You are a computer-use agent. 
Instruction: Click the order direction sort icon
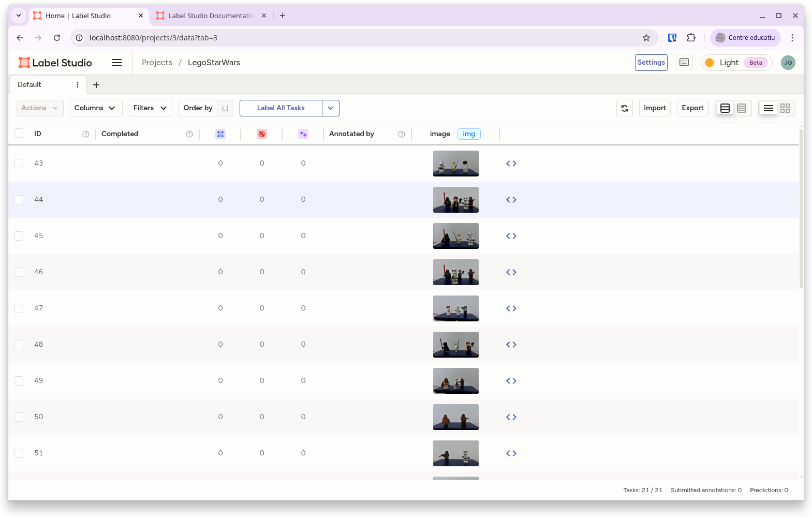coord(225,108)
